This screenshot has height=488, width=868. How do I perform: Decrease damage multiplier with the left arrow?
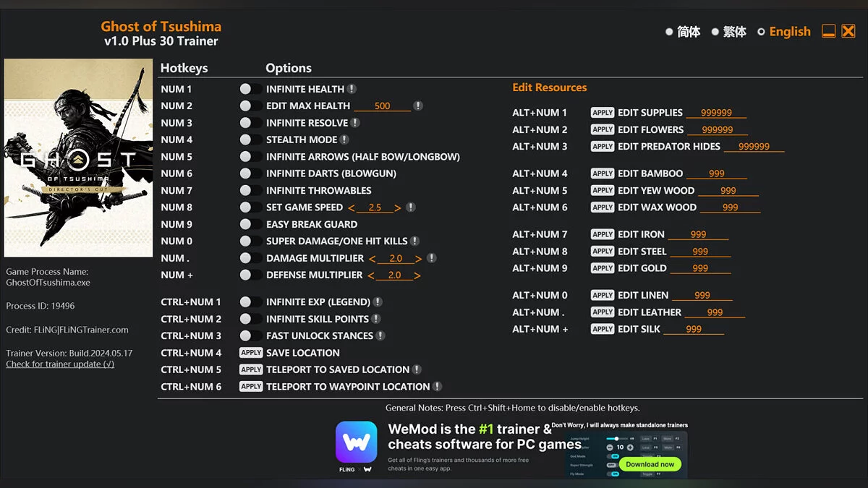click(372, 258)
